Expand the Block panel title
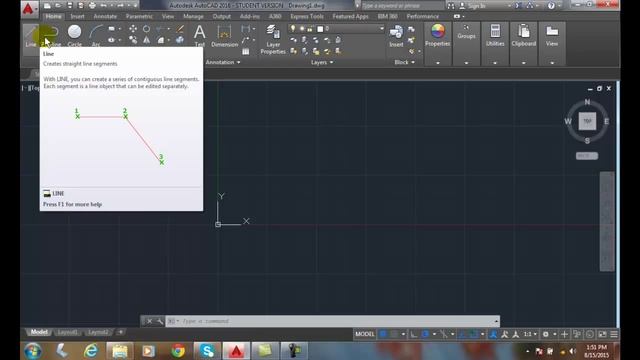 point(404,62)
